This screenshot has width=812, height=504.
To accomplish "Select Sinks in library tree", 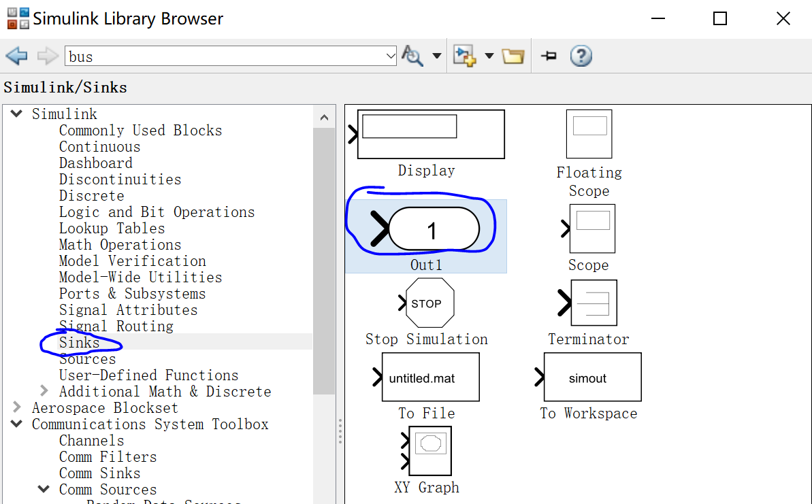I will coord(79,342).
